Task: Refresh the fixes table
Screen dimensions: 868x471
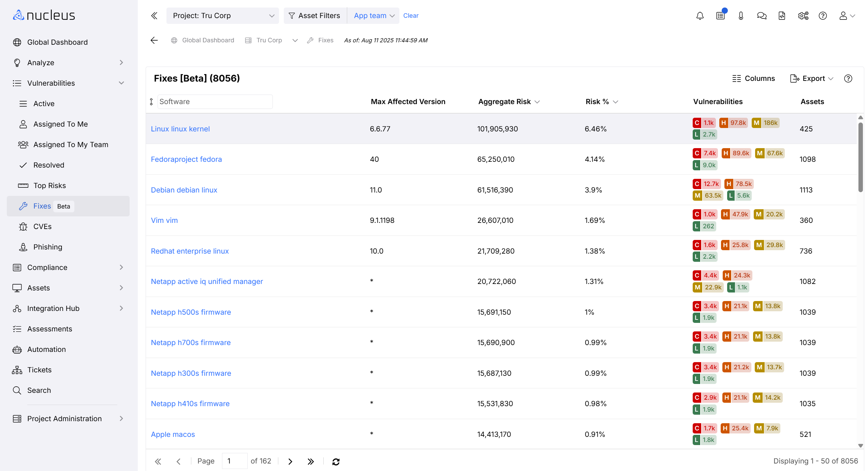Action: 336,461
